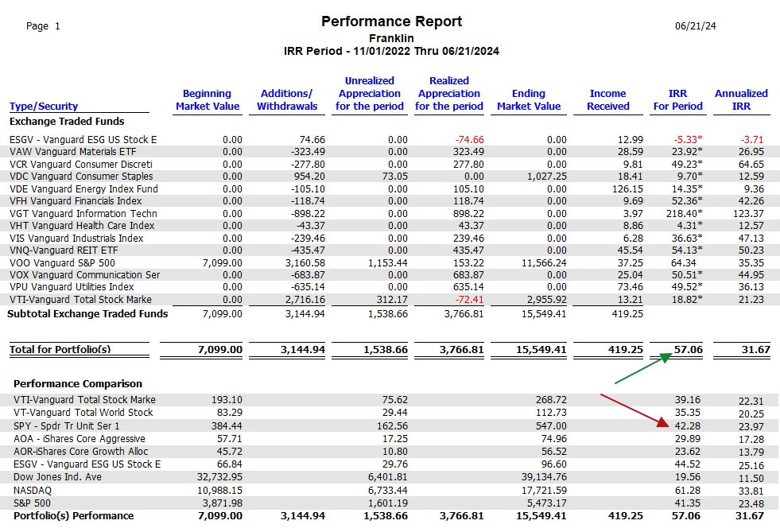780x532 pixels.
Task: Select the VDE Vanguard Energy Index Fund row
Action: click(390, 189)
